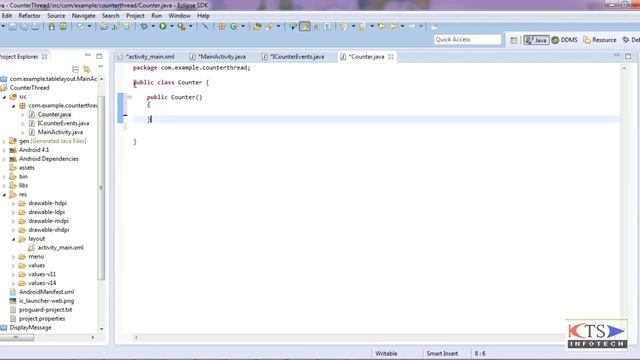The height and width of the screenshot is (360, 640).
Task: Click the Project Explorer vertical scrollbar
Action: (x=101, y=188)
